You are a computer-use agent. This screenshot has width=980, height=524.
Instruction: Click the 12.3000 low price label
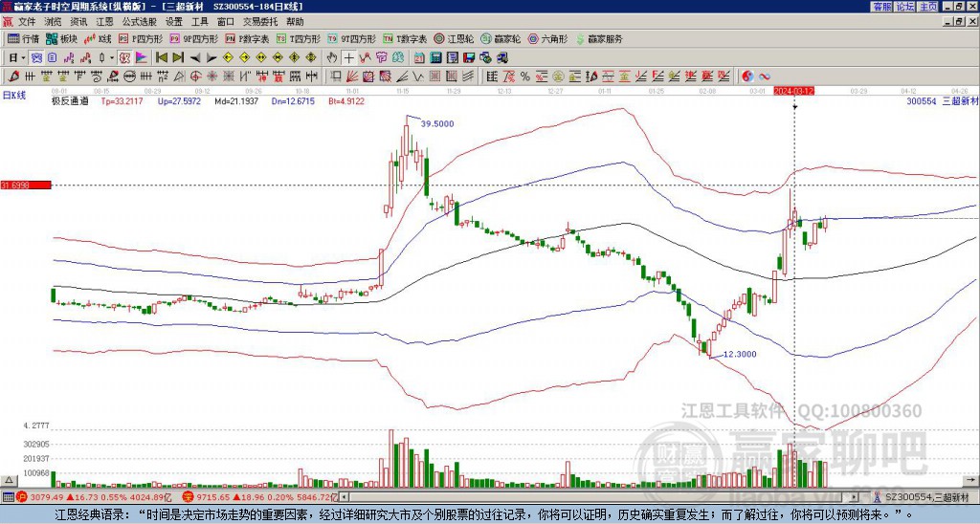tap(740, 354)
